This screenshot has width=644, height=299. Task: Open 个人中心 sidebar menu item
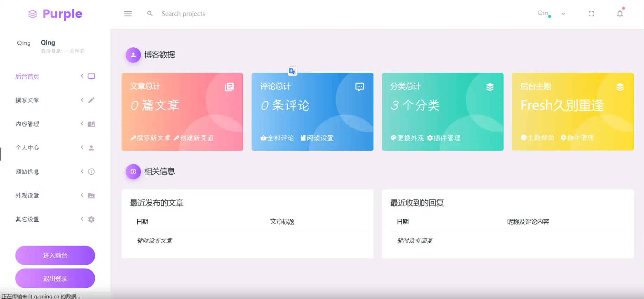27,148
